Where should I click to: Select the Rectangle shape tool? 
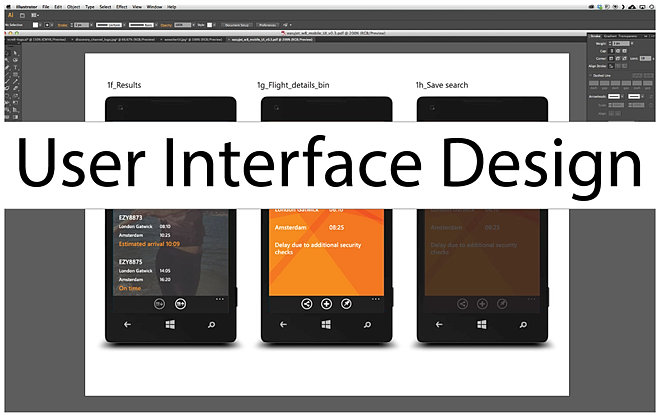click(15, 74)
